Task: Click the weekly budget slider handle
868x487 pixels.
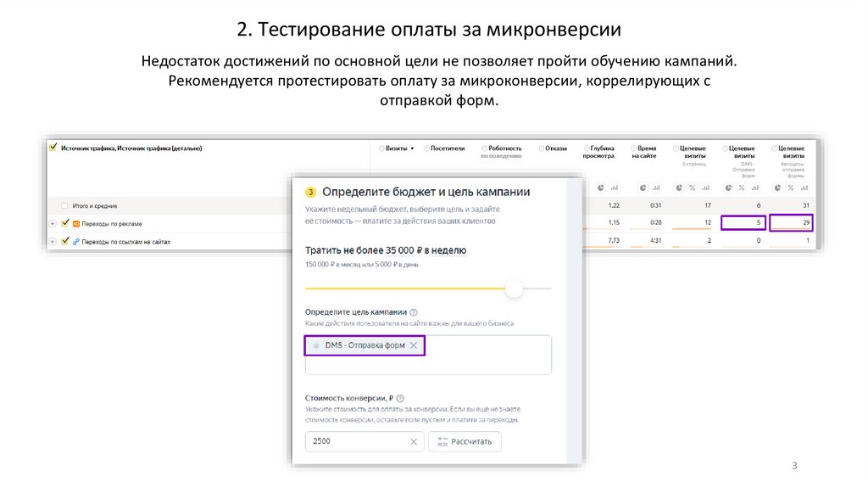Action: point(514,289)
